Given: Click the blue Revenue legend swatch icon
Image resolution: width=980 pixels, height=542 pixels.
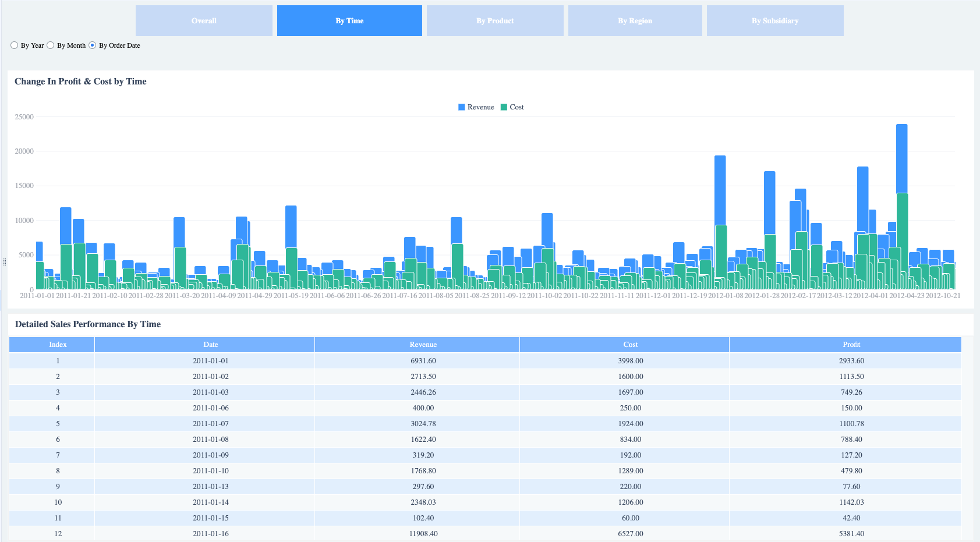Looking at the screenshot, I should (x=461, y=107).
